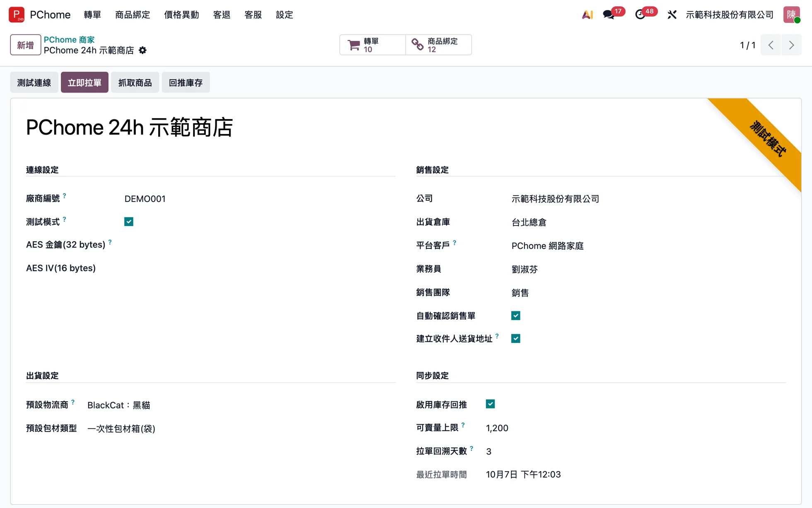Screen dimensions: 812x508
Task: Click the 回推庫存 button
Action: 186,83
